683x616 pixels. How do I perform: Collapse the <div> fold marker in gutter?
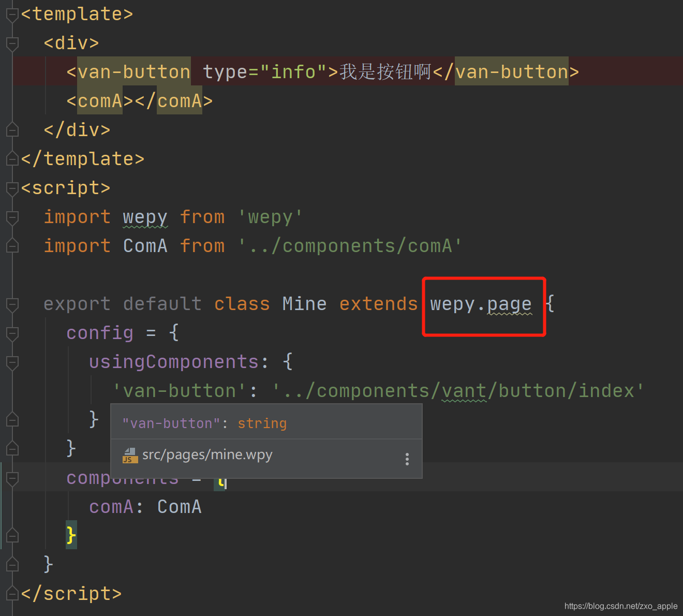tap(12, 44)
